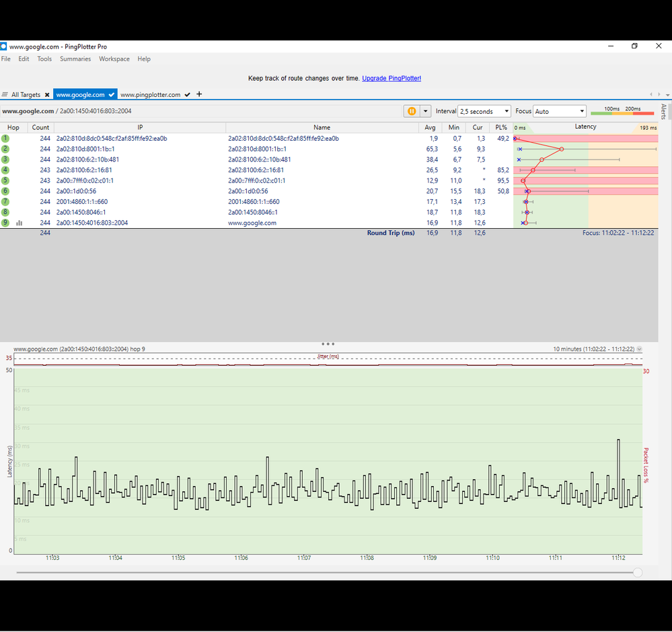The width and height of the screenshot is (672, 632).
Task: Click the green hop 1 circle
Action: point(5,139)
